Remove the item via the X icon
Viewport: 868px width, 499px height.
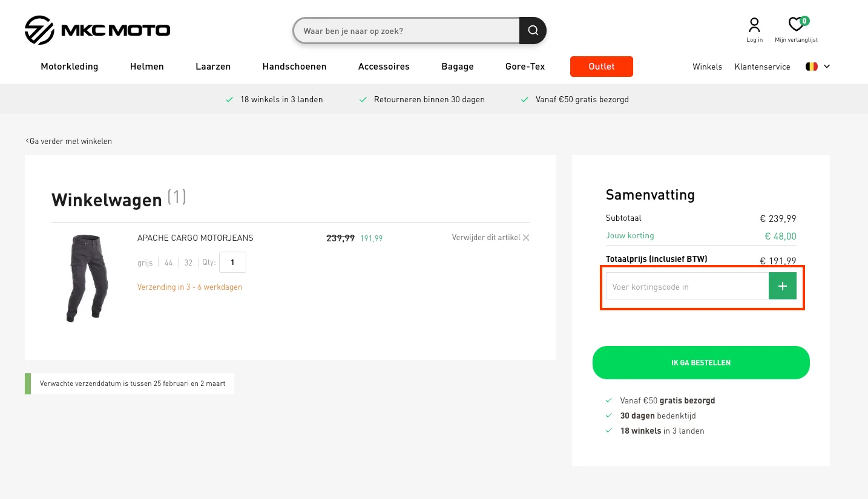tap(526, 238)
